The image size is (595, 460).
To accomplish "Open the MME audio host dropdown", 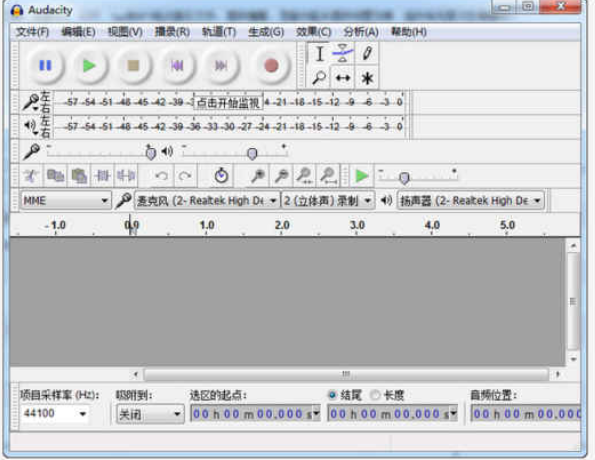I will [65, 200].
